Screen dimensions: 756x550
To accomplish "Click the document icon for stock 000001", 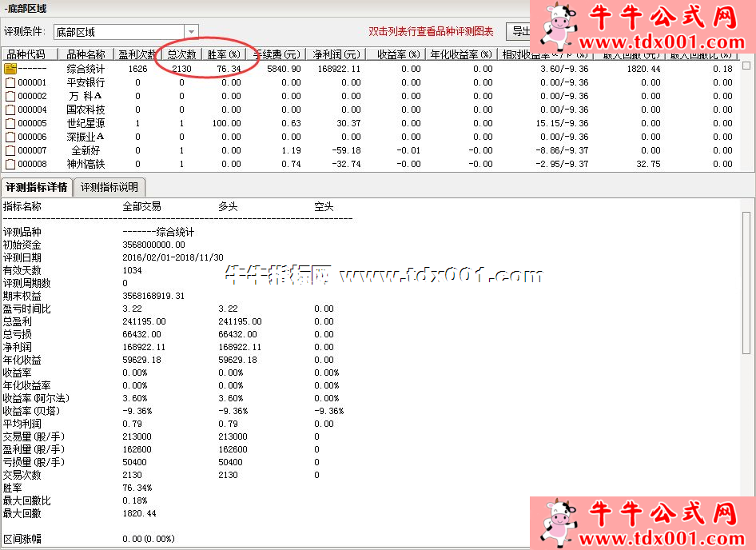I will (10, 82).
